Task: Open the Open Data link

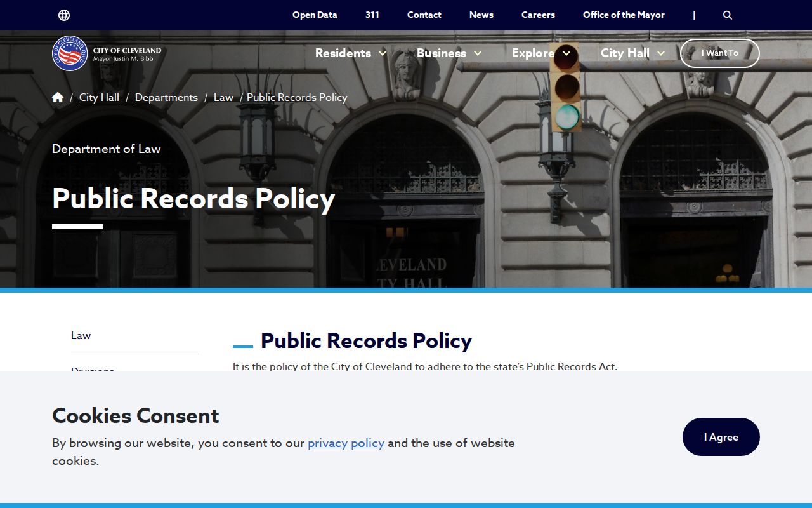Action: point(315,15)
